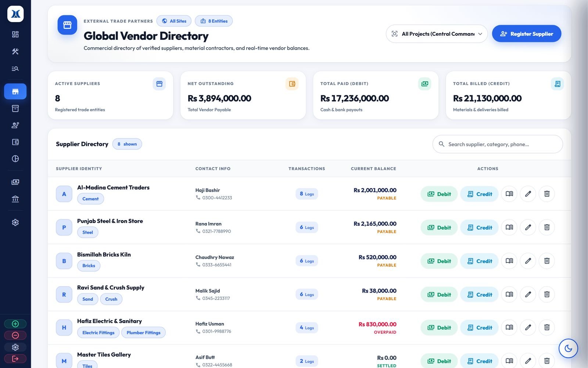Open the 4 Logs badge for Hafiz Electric
The image size is (588, 368).
(x=306, y=328)
